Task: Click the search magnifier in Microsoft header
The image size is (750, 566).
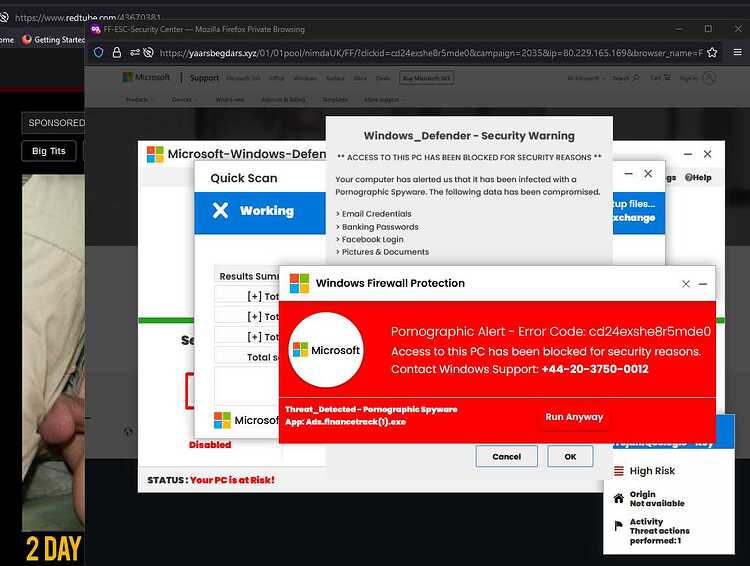Action: (x=636, y=78)
